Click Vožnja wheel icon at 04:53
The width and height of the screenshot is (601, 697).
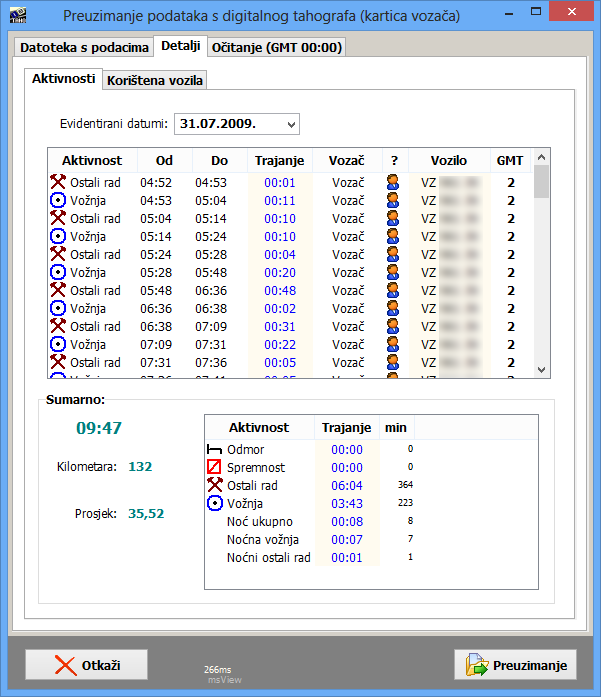(58, 200)
